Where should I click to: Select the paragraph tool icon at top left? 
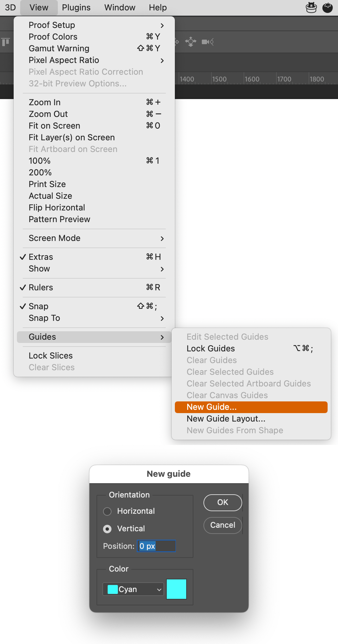point(5,42)
